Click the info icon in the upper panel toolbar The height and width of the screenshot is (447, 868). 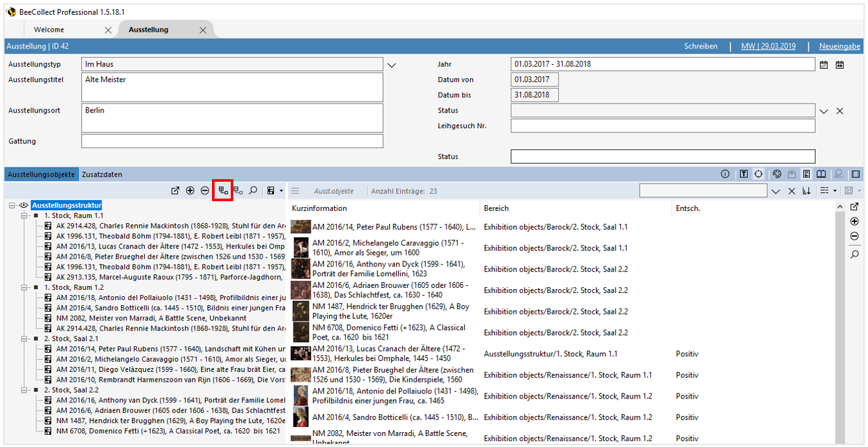pyautogui.click(x=725, y=173)
